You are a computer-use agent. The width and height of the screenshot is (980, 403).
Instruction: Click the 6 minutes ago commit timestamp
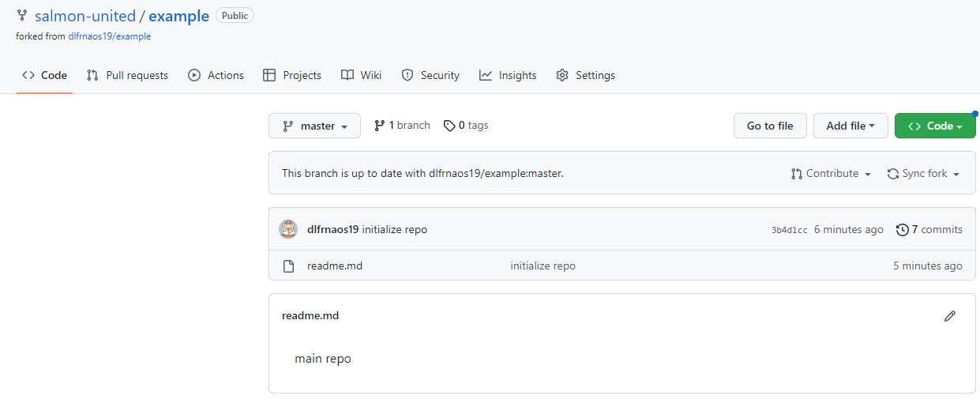[849, 229]
